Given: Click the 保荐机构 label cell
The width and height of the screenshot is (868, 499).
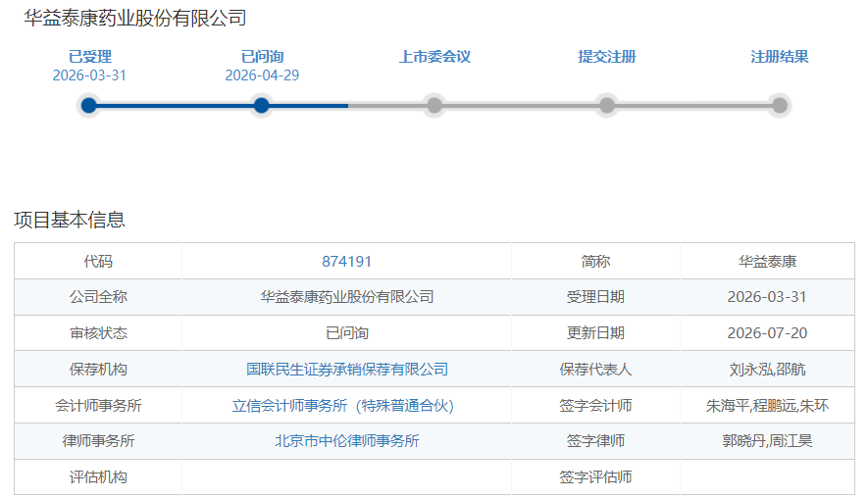Looking at the screenshot, I should [98, 369].
